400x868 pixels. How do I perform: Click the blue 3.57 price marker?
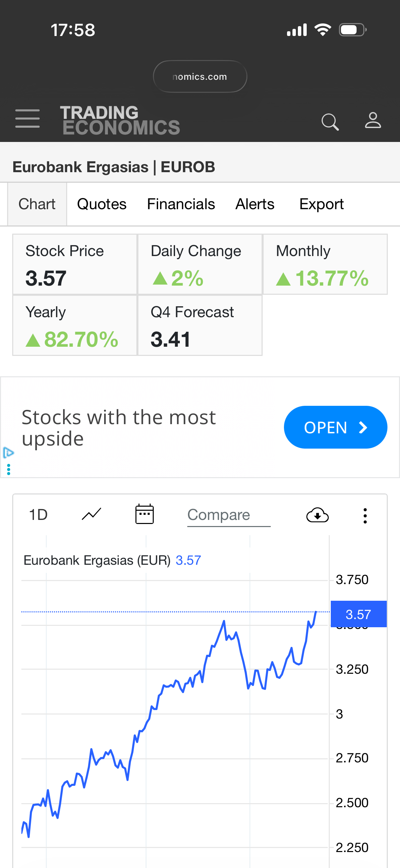click(x=358, y=614)
